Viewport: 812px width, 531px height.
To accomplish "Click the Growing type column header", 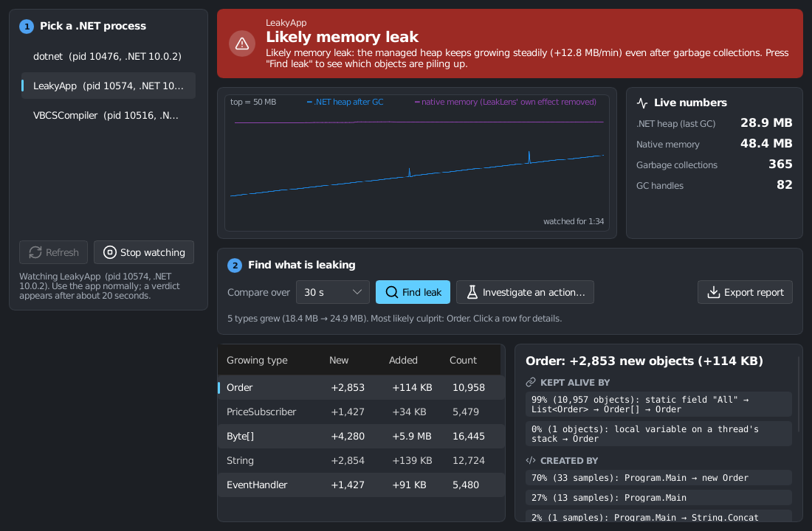I will coord(257,360).
